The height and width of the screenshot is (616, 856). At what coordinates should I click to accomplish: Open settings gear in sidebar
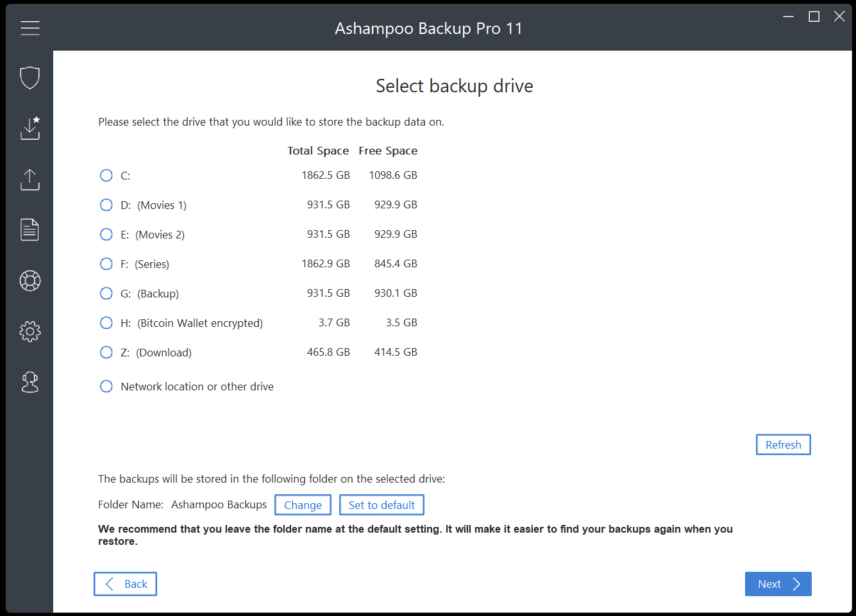click(30, 331)
